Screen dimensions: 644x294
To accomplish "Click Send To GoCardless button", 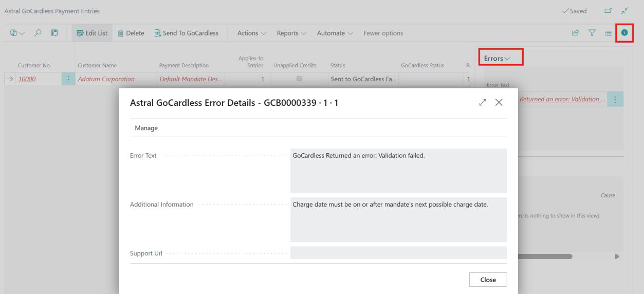I will pyautogui.click(x=186, y=33).
